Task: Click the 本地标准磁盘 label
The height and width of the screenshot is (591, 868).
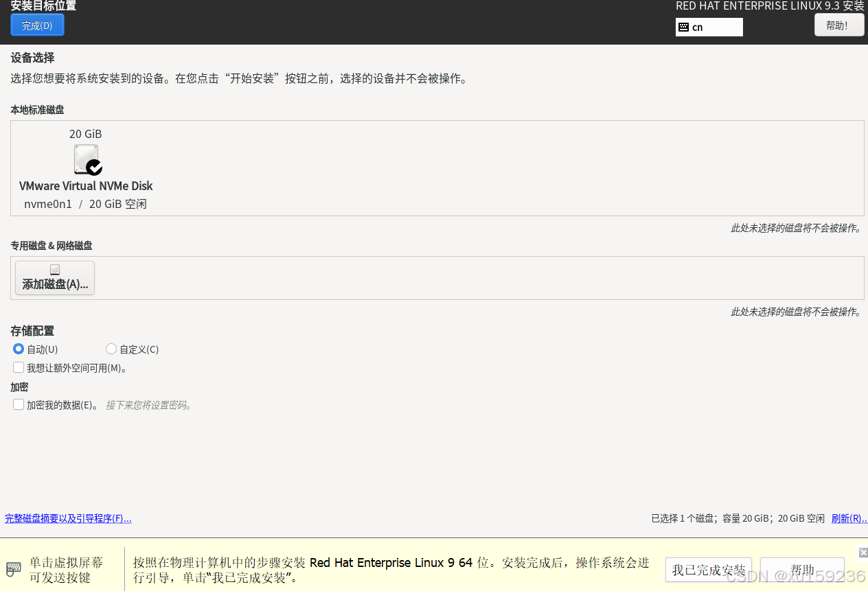Action: coord(37,110)
